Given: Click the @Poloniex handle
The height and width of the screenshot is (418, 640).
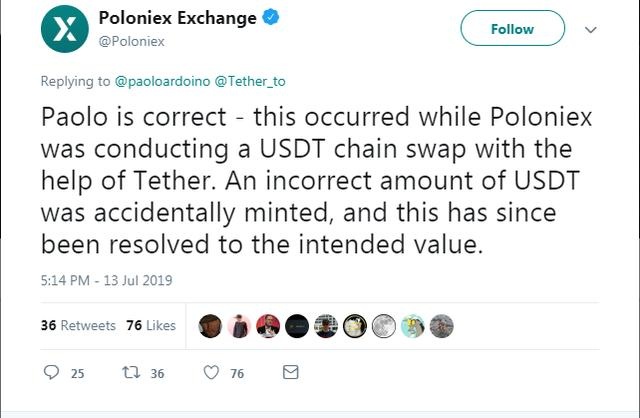Looking at the screenshot, I should pyautogui.click(x=132, y=41).
